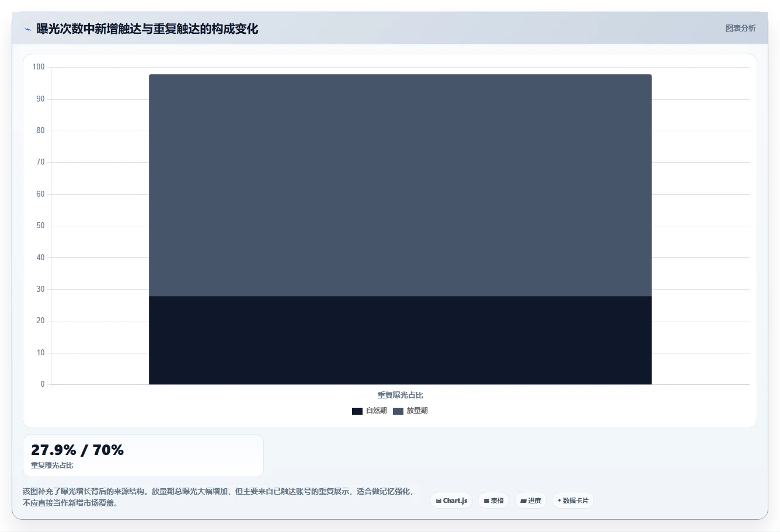This screenshot has width=780, height=532.
Task: Toggle the 放量期 legend item
Action: (x=410, y=411)
